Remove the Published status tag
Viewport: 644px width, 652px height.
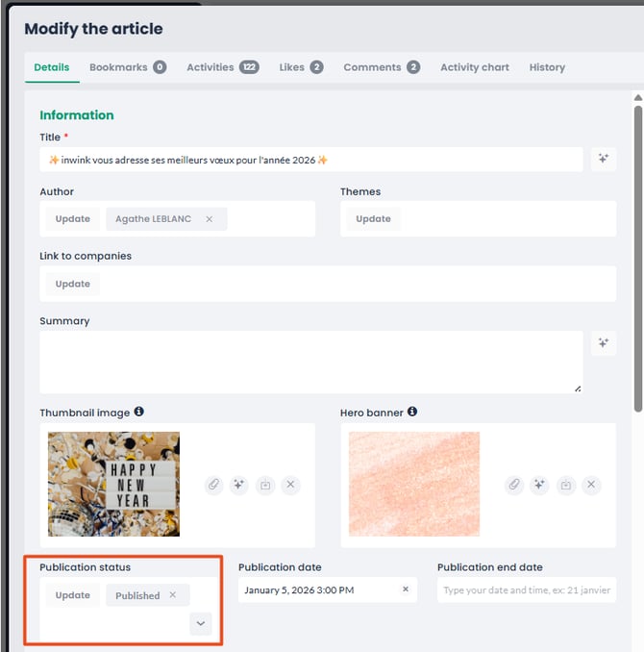coord(173,595)
